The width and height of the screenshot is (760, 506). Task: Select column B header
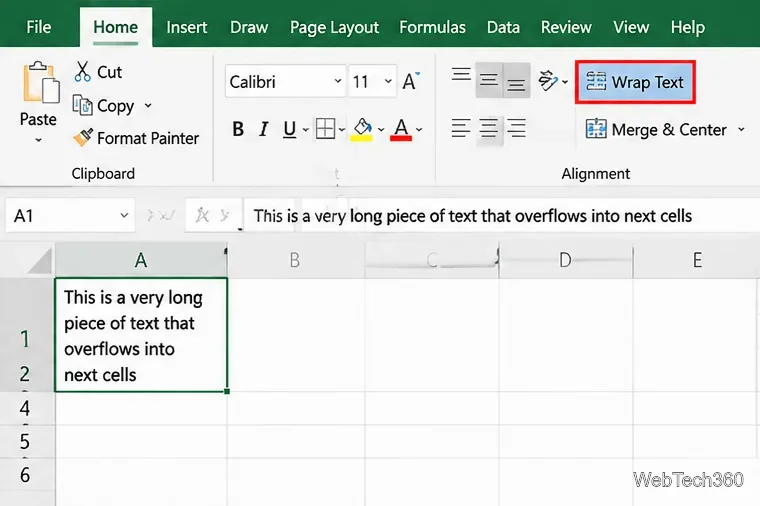click(x=295, y=261)
